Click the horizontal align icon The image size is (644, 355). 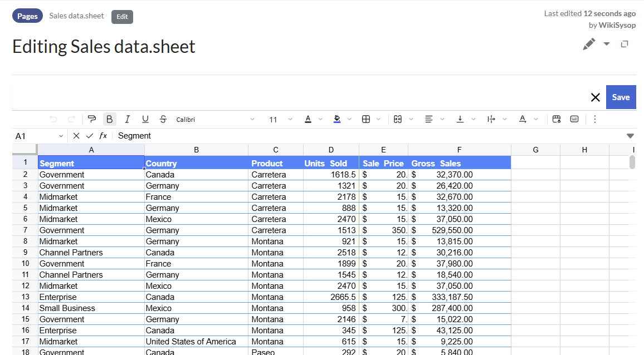point(429,119)
